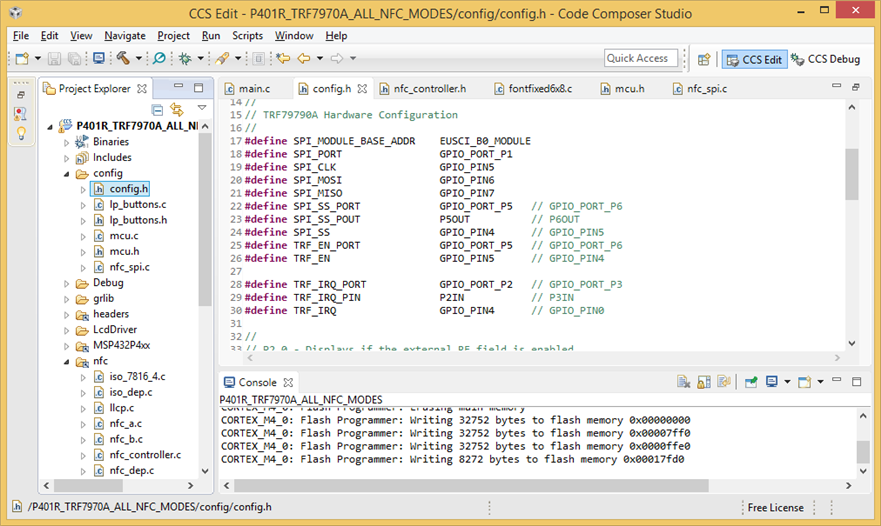Toggle Link with Editor in Project Explorer
This screenshot has width=881, height=526.
tap(177, 109)
